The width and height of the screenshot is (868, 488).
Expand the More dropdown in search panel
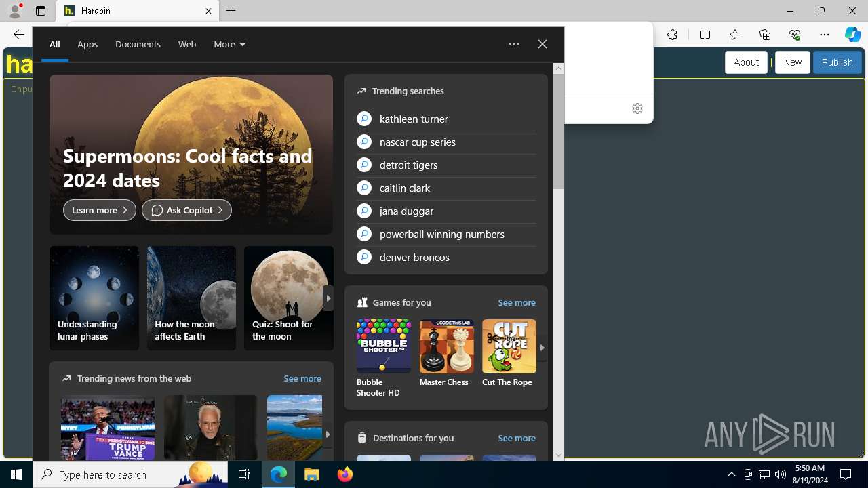coord(229,44)
